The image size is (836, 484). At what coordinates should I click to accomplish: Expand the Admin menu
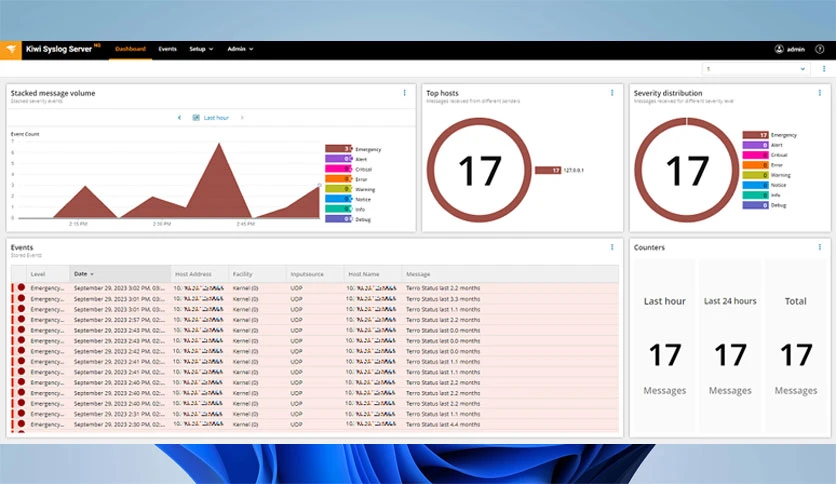point(240,49)
